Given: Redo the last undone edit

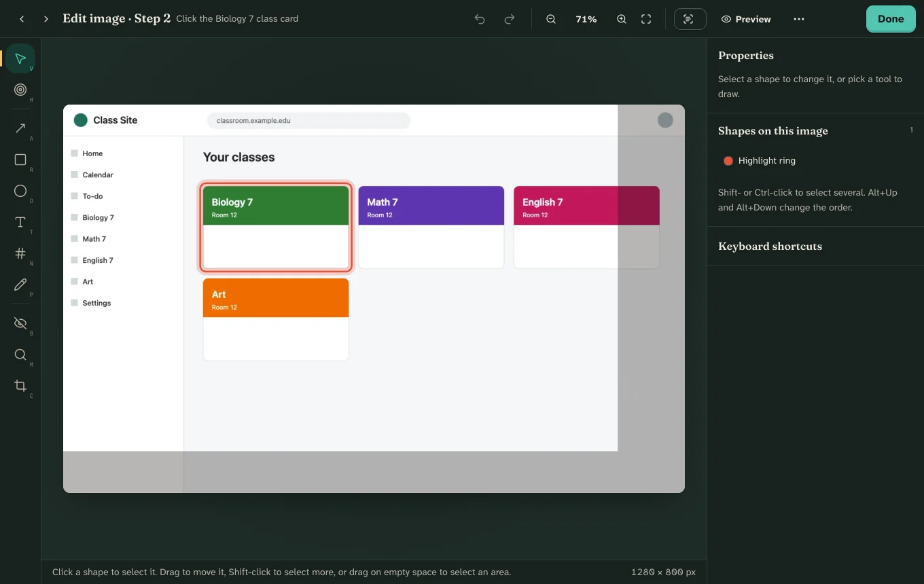Looking at the screenshot, I should (x=510, y=19).
